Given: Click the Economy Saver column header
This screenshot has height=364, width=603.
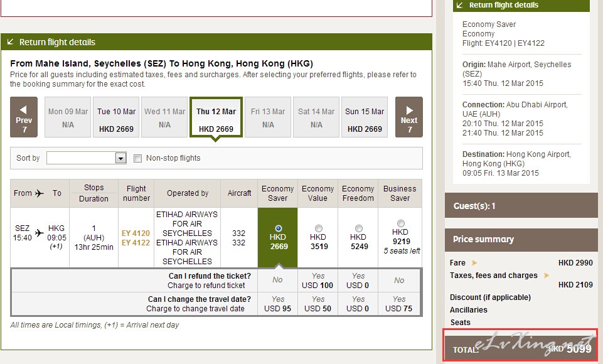Looking at the screenshot, I should click(277, 193).
